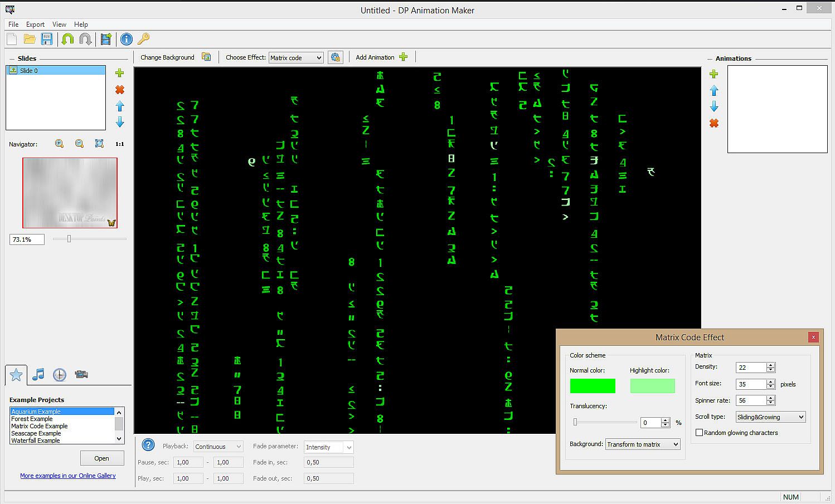
Task: Select Matrix Code Example in the list
Action: coord(40,426)
